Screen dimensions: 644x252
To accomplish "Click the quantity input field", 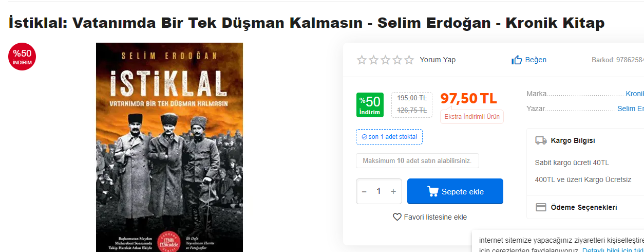I will (379, 191).
